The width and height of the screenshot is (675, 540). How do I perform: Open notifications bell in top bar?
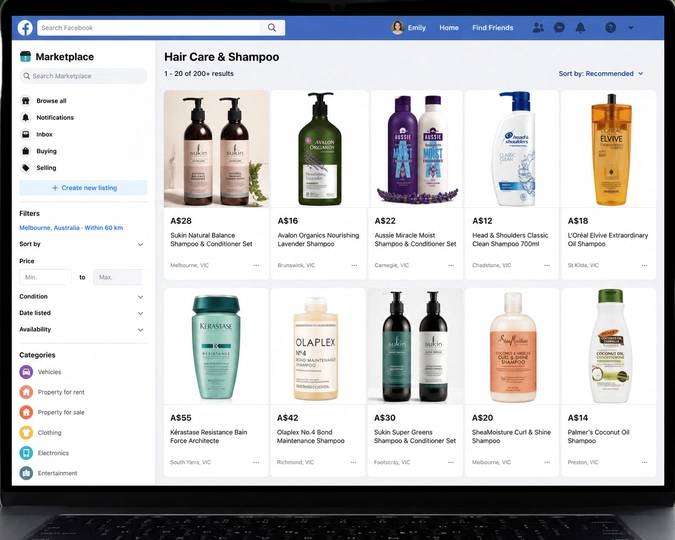tap(580, 28)
